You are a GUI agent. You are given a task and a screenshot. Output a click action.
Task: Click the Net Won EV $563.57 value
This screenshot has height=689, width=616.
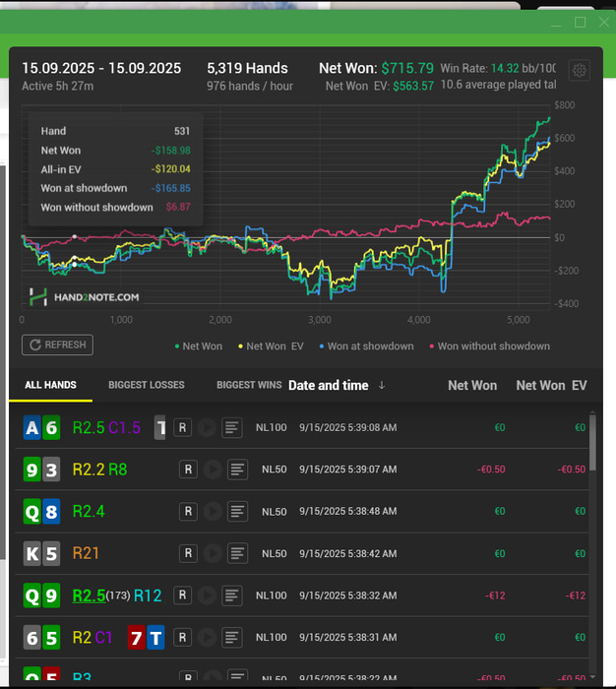pyautogui.click(x=413, y=86)
